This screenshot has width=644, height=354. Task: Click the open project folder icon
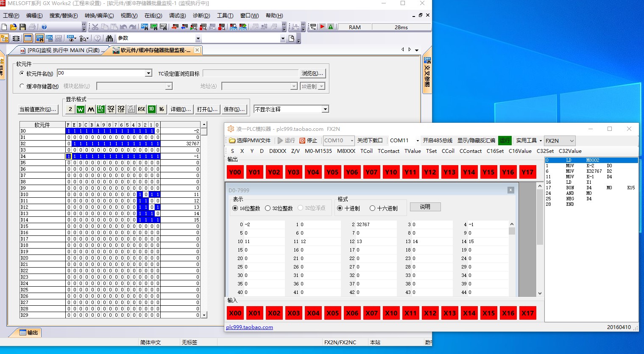point(14,27)
